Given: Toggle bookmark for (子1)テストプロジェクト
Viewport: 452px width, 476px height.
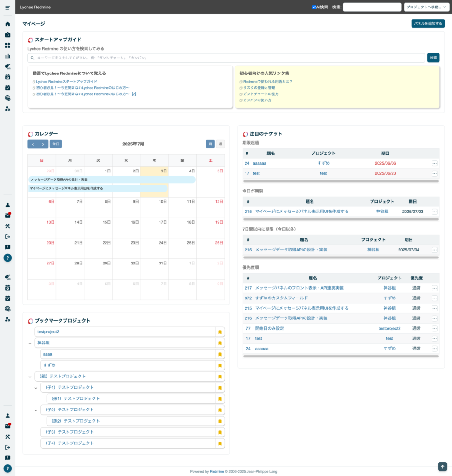Looking at the screenshot, I should pyautogui.click(x=220, y=388).
